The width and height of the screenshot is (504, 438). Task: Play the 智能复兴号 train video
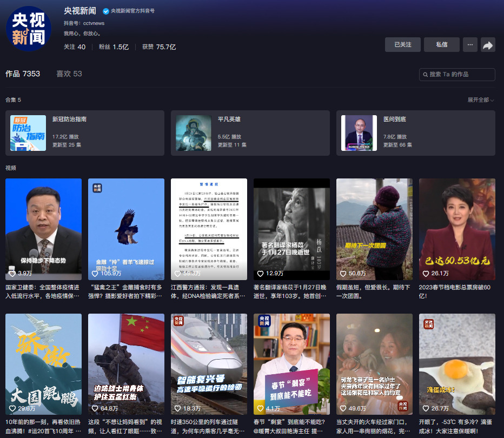[x=209, y=364]
